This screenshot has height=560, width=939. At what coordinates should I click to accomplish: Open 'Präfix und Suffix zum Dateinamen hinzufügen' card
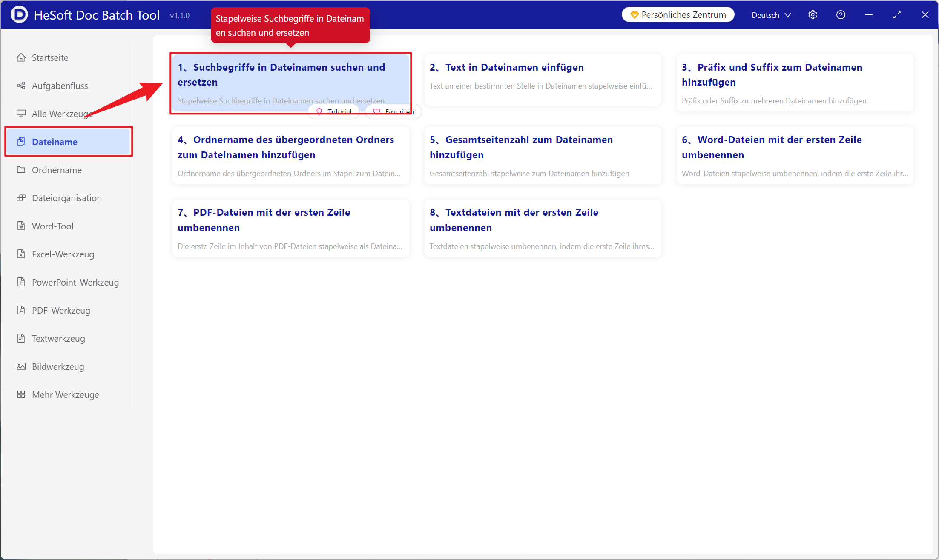tap(795, 83)
